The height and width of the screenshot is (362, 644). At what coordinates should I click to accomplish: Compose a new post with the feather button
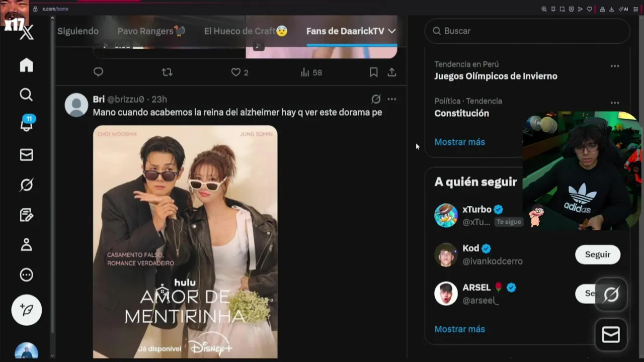27,310
